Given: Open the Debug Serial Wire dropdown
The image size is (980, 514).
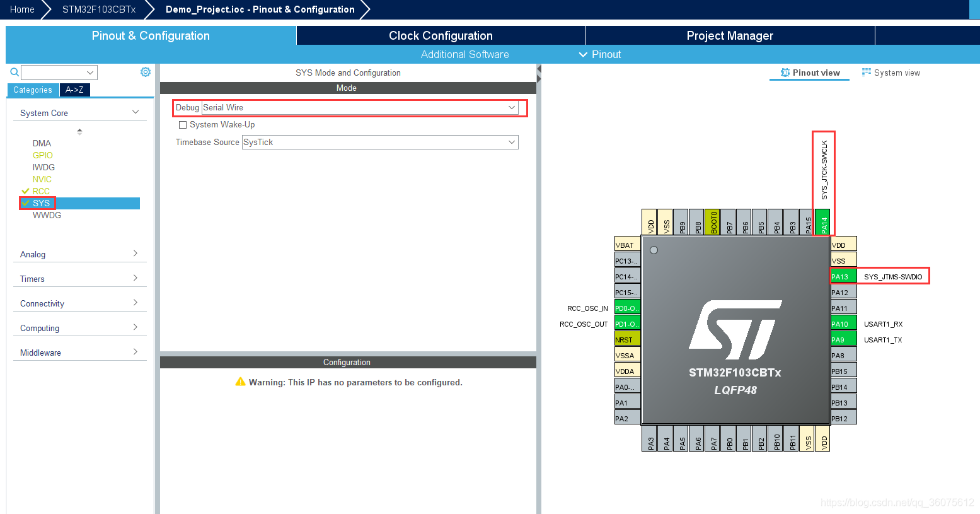Looking at the screenshot, I should coord(511,107).
